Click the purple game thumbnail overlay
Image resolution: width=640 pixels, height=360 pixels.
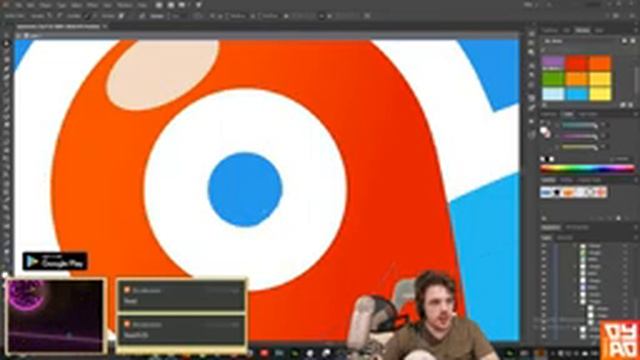(x=56, y=316)
